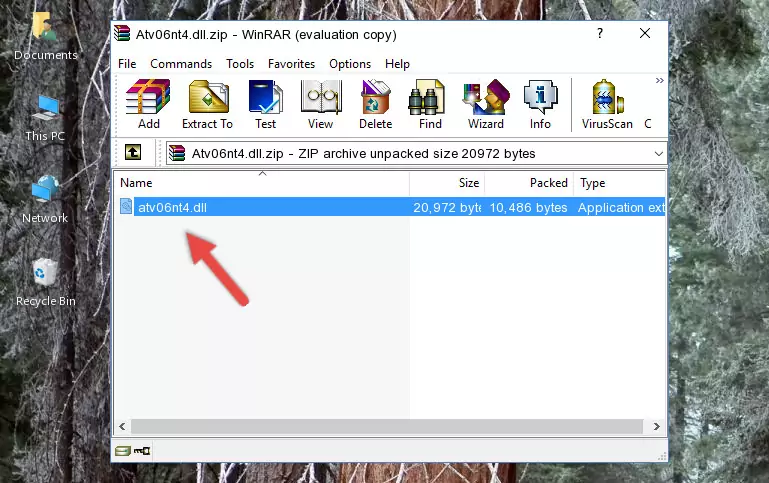This screenshot has height=483, width=769.
Task: Select the Recycle Bin desktop icon
Action: click(x=46, y=282)
